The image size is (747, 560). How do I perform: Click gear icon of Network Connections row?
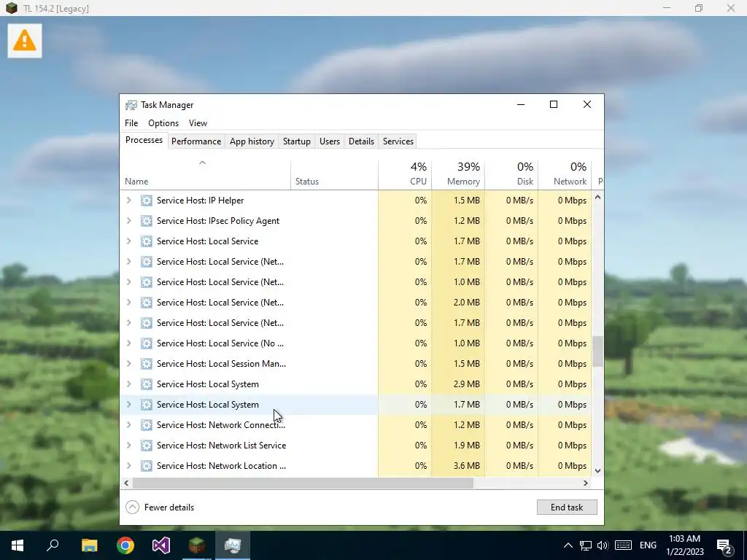coord(146,425)
